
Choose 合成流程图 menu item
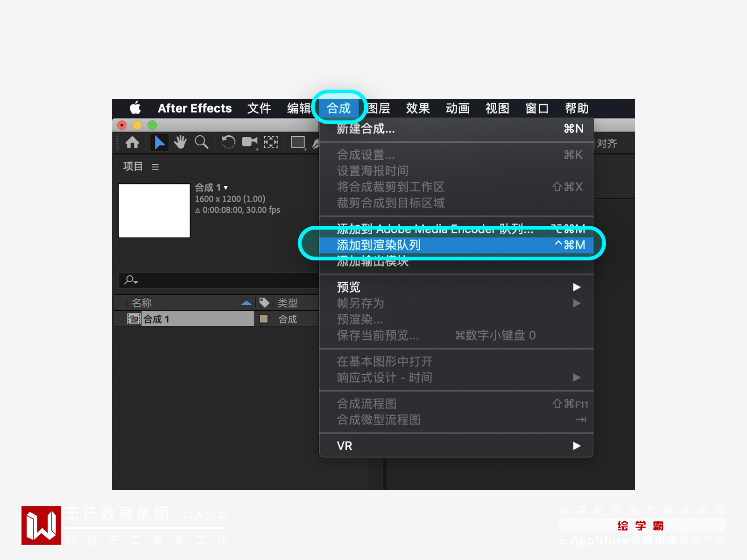[456, 404]
